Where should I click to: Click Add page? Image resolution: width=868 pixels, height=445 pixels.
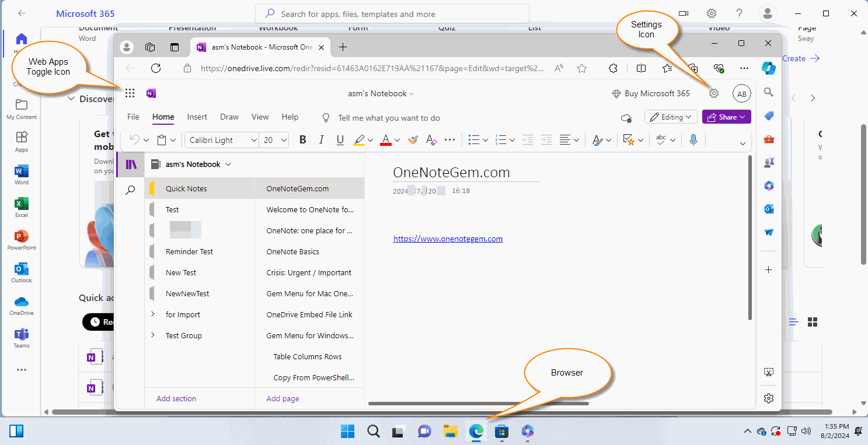(x=283, y=399)
